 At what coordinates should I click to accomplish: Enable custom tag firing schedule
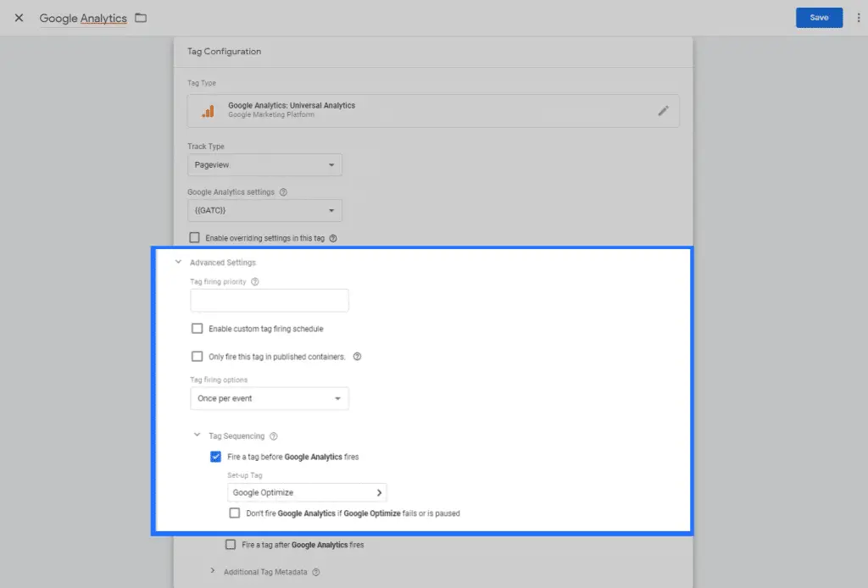coord(197,329)
